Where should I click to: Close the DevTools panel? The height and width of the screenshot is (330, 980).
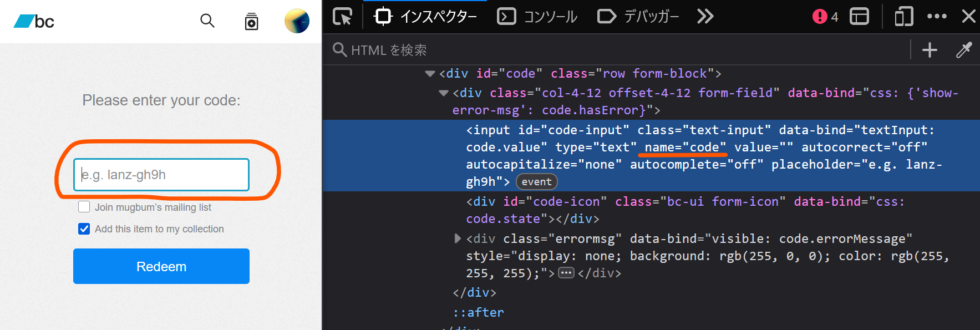coord(968,17)
